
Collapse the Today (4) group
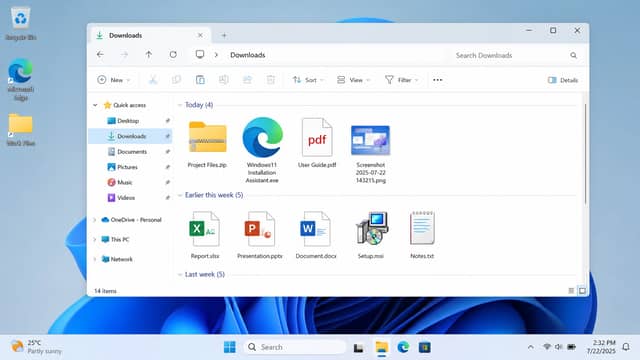[180, 105]
